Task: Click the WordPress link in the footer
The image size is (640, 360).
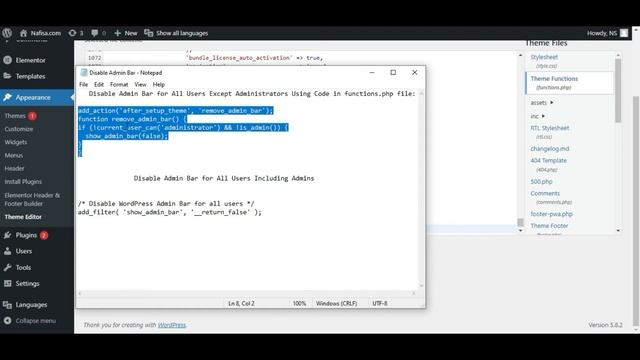Action: coord(172,325)
